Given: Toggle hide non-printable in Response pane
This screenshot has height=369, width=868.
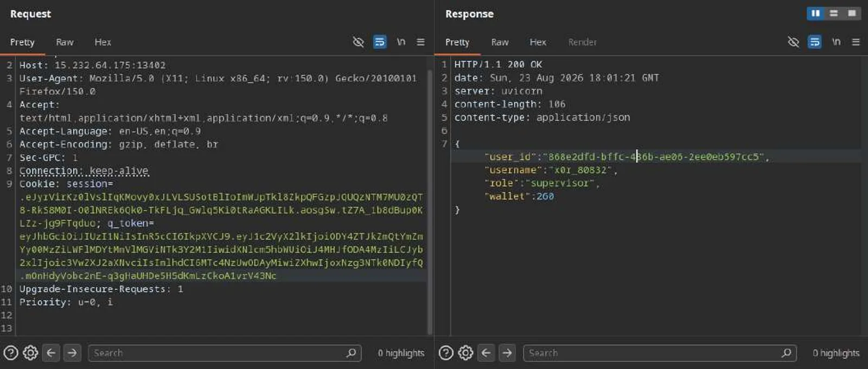Looking at the screenshot, I should [x=793, y=42].
